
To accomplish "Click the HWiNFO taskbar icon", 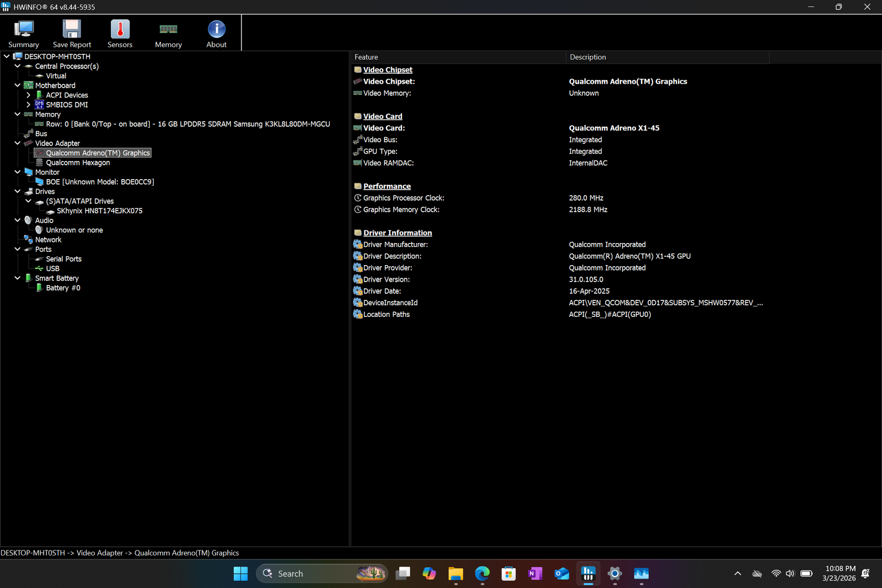I will pyautogui.click(x=588, y=574).
